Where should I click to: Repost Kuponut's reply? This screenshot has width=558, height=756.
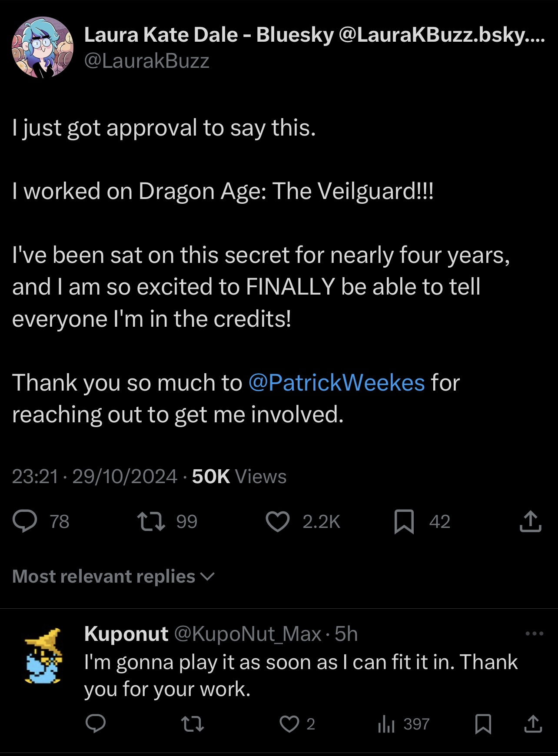click(x=192, y=724)
